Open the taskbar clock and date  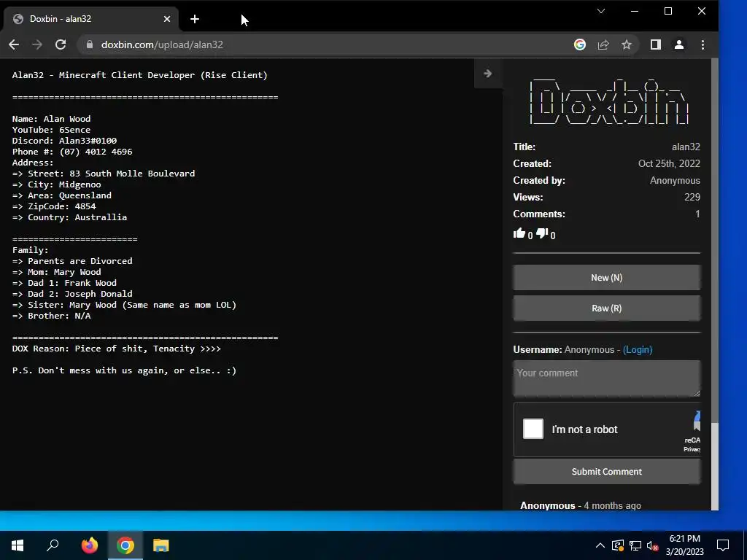[x=684, y=545]
